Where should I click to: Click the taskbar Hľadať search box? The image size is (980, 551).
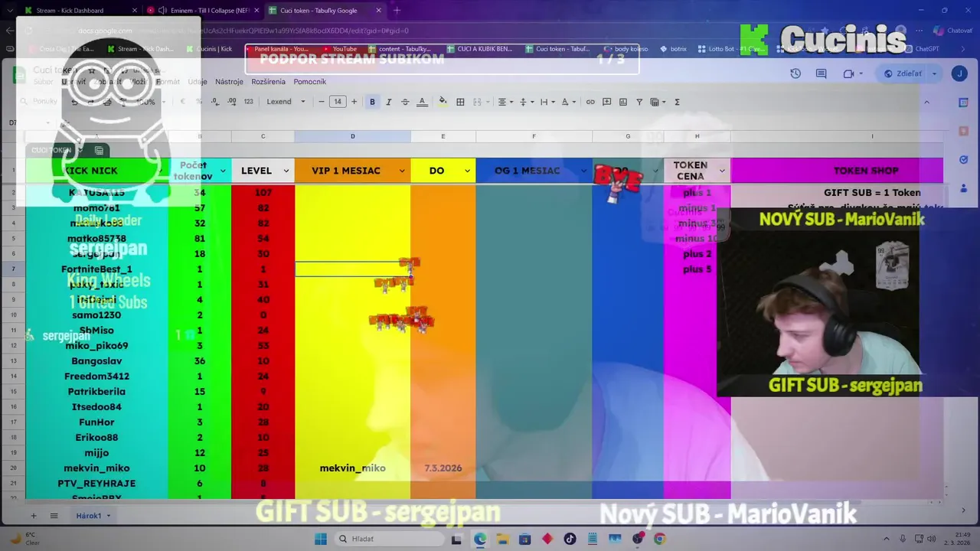[389, 539]
